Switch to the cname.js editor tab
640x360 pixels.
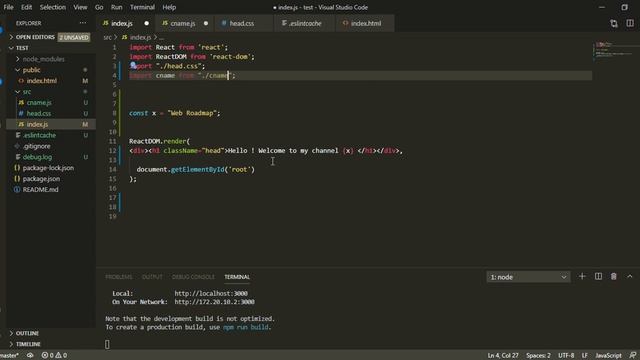pyautogui.click(x=185, y=23)
